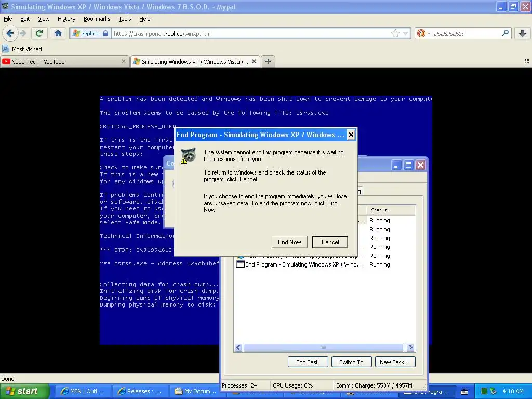Click End Task in Task Manager
This screenshot has height=399, width=532.
[x=308, y=362]
